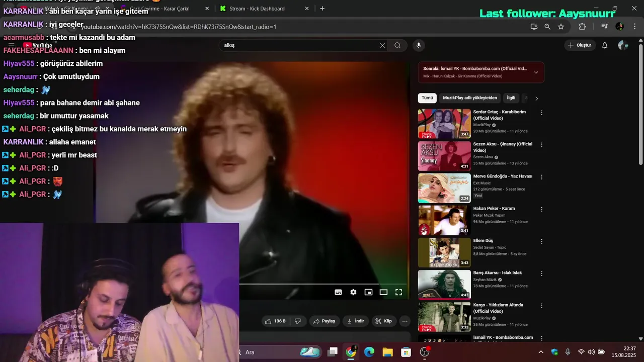Open options for Serdar Ortaç - Karabiberim
The width and height of the screenshot is (644, 362).
tap(542, 113)
